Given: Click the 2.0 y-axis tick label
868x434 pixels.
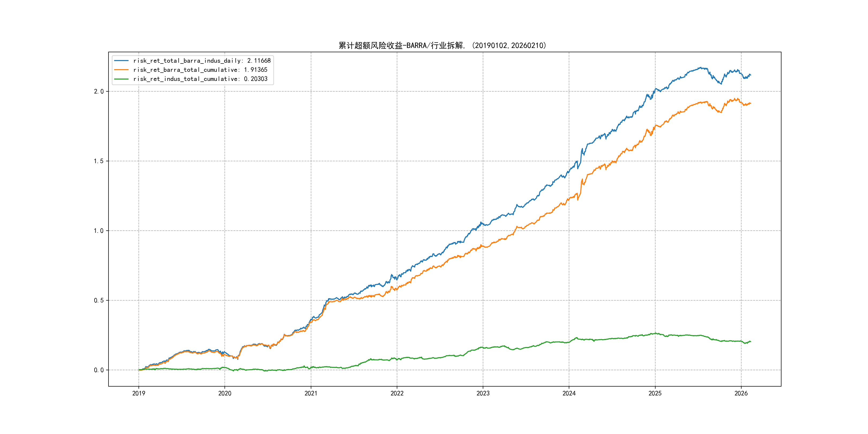Looking at the screenshot, I should (98, 91).
